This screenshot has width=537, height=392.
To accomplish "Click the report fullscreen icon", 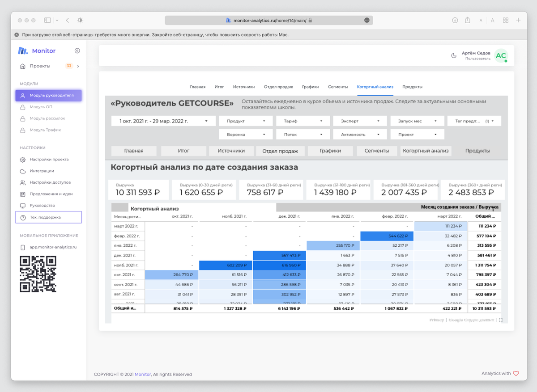I will click(500, 320).
